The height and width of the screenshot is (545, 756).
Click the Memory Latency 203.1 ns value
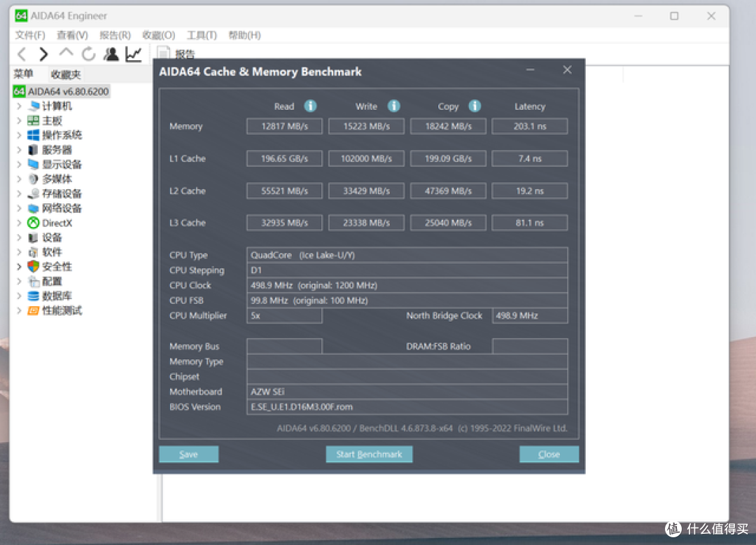pyautogui.click(x=529, y=126)
